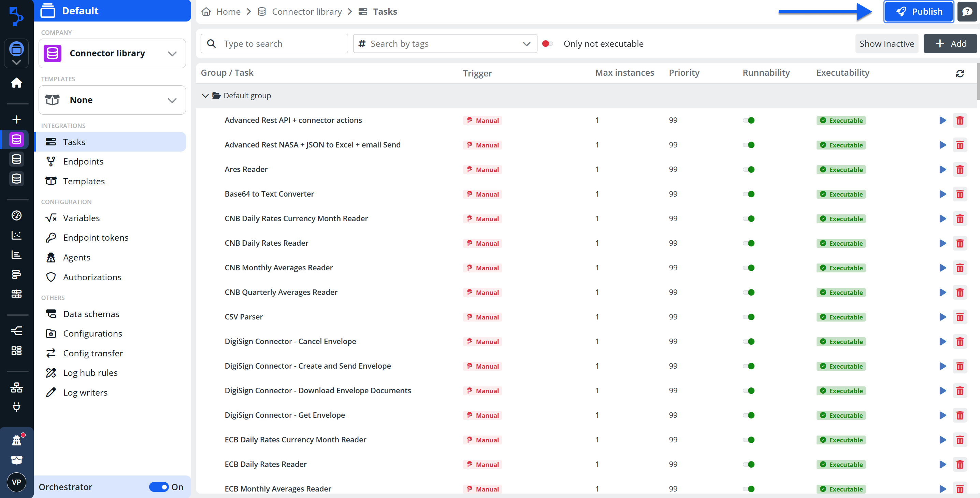Go to Variables configuration

[x=81, y=218]
